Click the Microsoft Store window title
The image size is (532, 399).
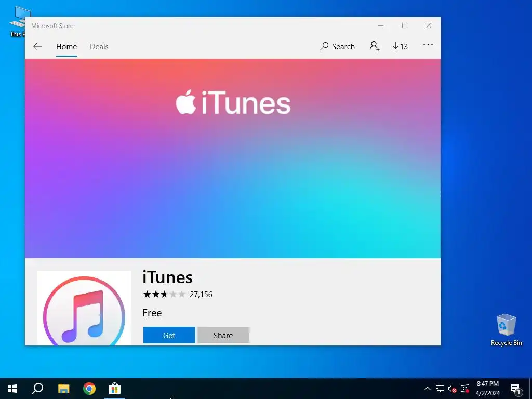(x=52, y=26)
